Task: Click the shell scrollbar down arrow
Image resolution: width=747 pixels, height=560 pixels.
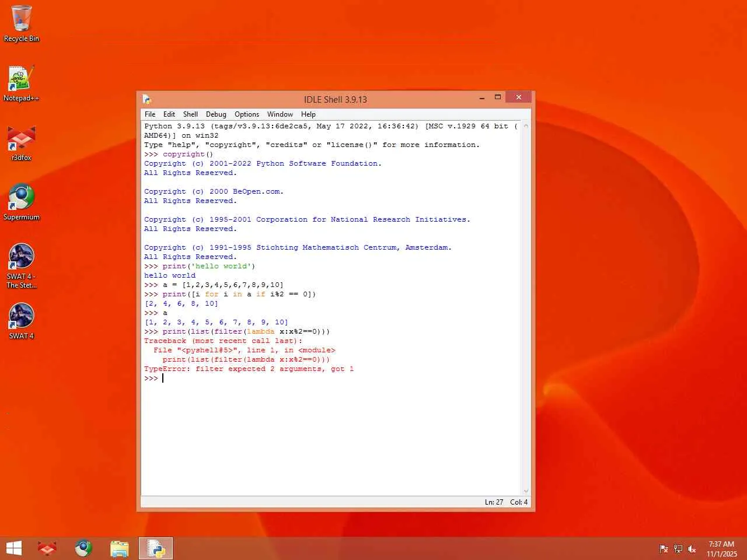Action: point(526,491)
